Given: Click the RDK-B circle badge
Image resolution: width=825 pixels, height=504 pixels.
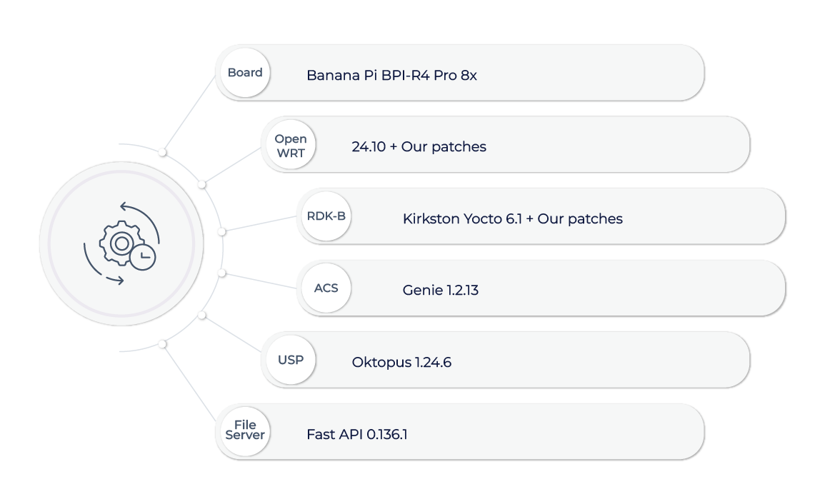Looking at the screenshot, I should pos(326,216).
